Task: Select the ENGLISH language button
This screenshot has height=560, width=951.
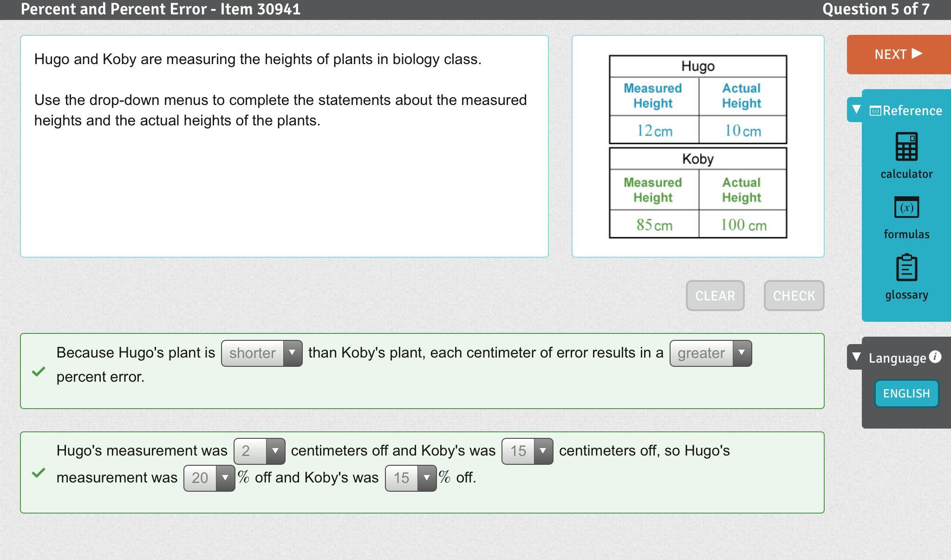Action: [906, 393]
